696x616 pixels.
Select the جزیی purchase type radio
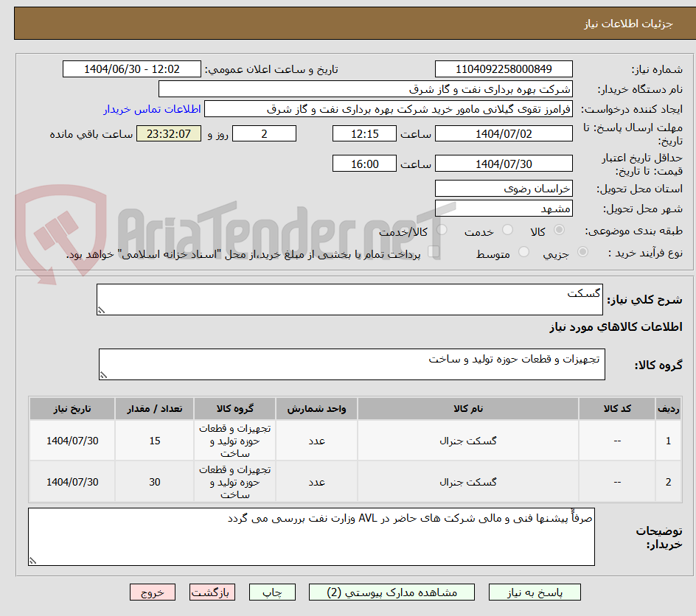582,252
